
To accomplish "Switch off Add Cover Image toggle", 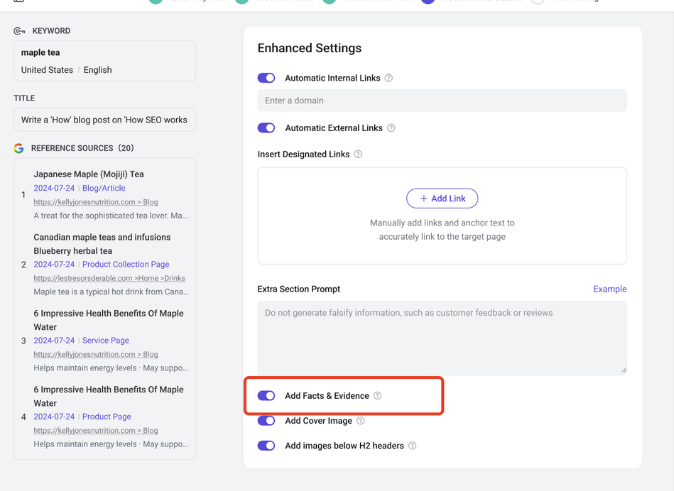I will pos(266,421).
